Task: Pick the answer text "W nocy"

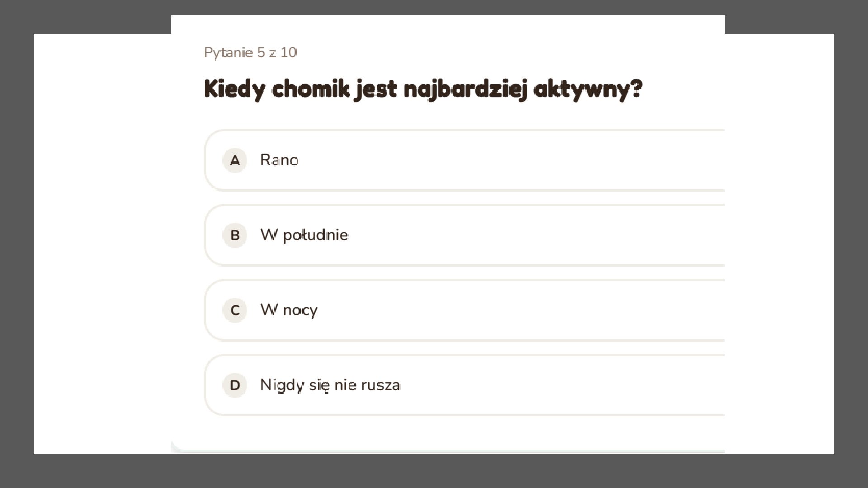Action: click(289, 310)
